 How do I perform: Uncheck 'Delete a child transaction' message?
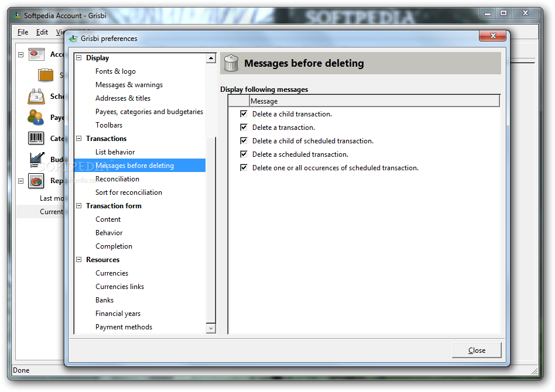[x=244, y=114]
